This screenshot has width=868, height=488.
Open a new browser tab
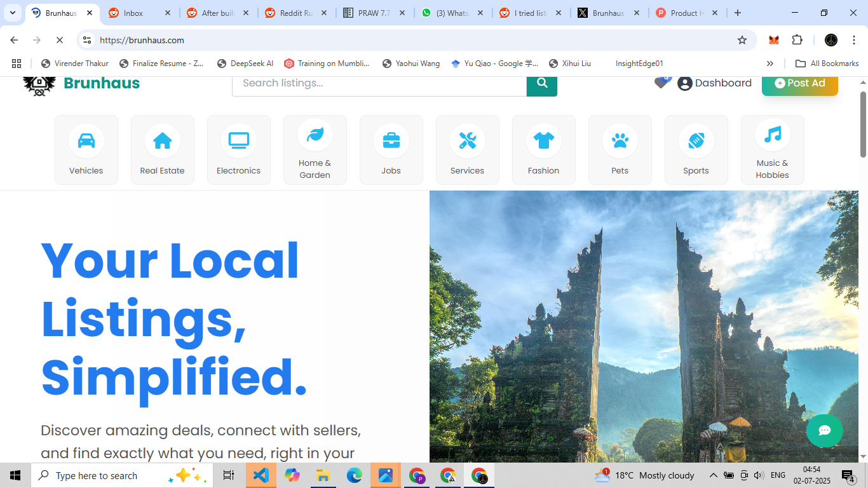coord(738,13)
